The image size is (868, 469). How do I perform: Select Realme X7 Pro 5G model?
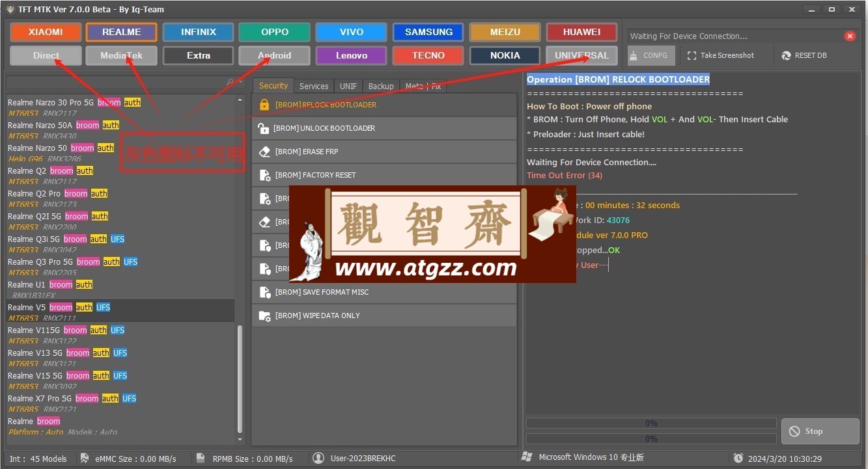(120, 403)
